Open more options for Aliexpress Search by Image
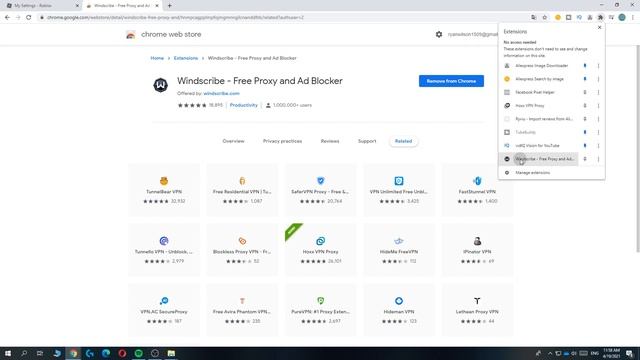640x360 pixels. tap(598, 79)
